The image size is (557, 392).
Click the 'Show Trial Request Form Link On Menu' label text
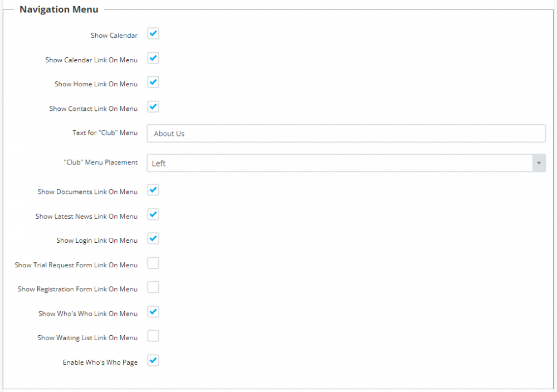coord(76,265)
